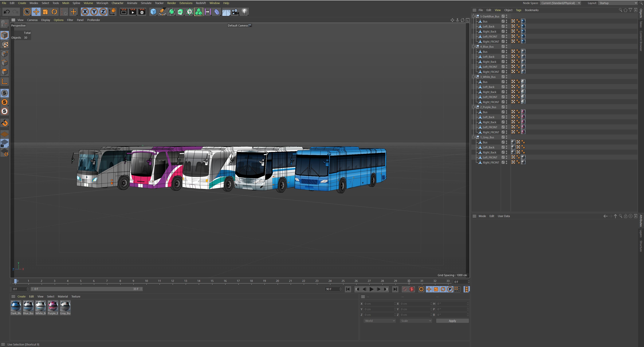Click the Play Forward button
Screen dimensions: 644x347
point(371,289)
